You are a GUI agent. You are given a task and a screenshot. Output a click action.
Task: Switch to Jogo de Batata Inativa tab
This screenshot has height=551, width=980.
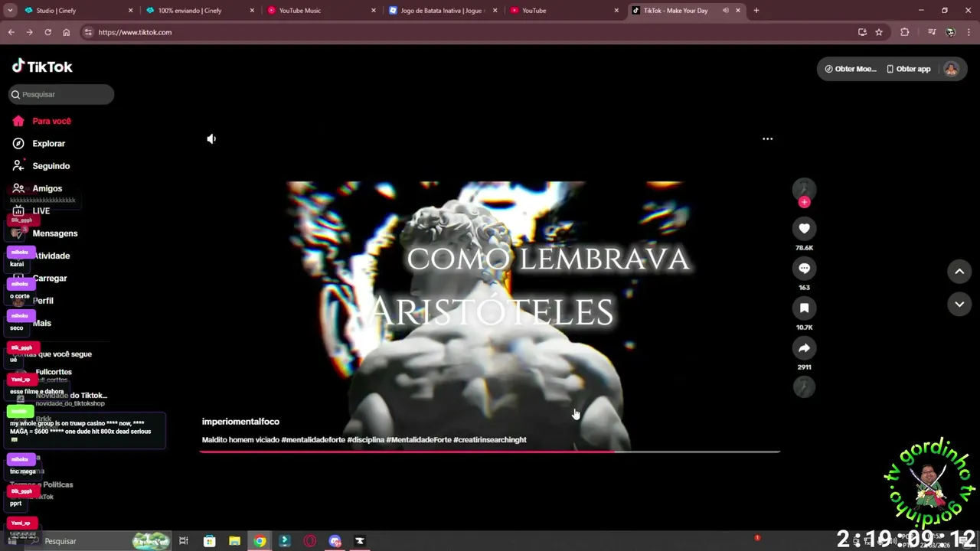443,11
